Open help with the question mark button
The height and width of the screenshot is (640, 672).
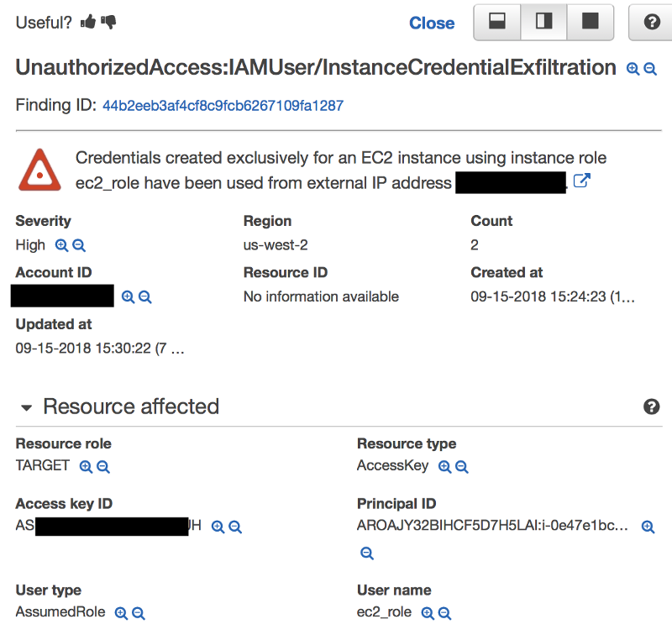[x=652, y=23]
